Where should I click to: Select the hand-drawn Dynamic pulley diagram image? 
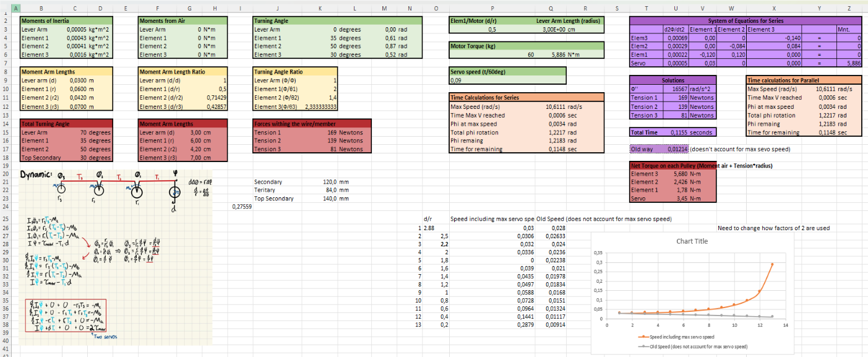coord(116,257)
